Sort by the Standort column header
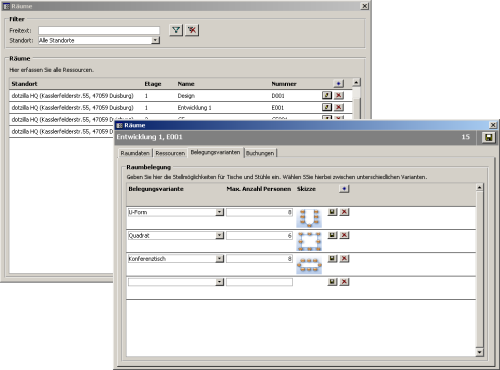The height and width of the screenshot is (370, 500). (x=24, y=84)
